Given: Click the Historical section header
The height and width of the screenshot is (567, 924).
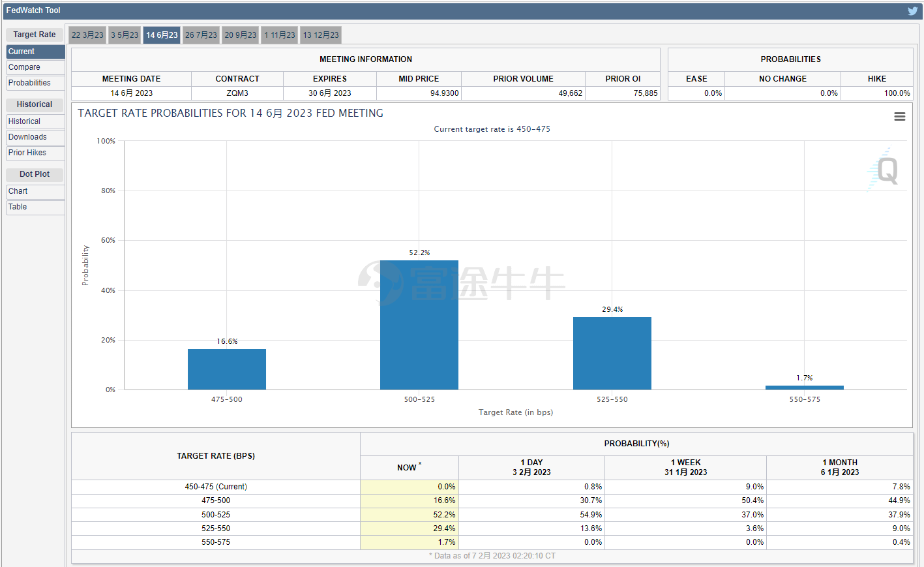Looking at the screenshot, I should 35,104.
